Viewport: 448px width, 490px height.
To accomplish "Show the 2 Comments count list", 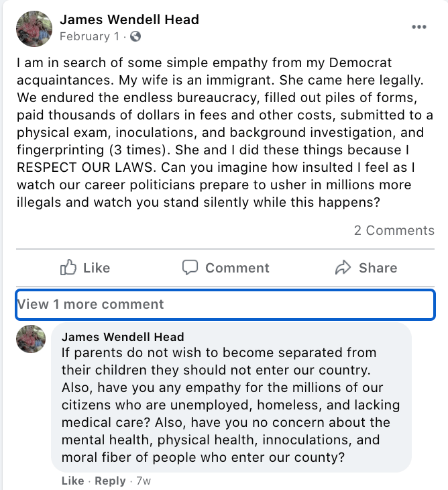I will [394, 230].
